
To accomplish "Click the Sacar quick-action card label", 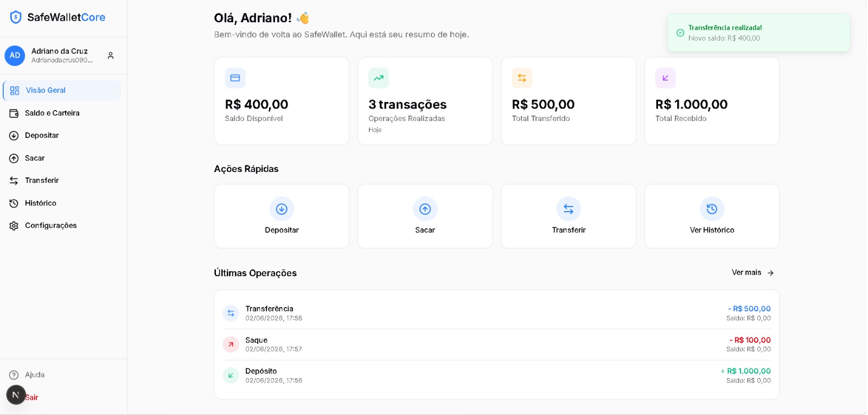I will click(x=425, y=230).
